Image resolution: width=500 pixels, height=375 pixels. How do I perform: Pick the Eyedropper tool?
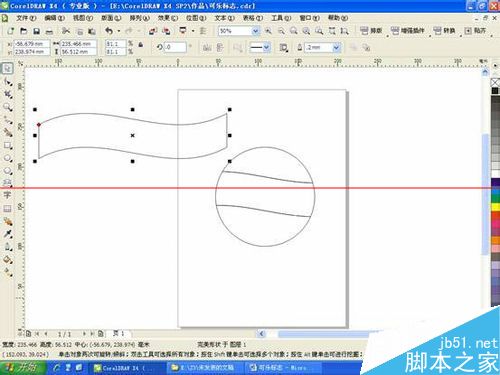[7, 234]
